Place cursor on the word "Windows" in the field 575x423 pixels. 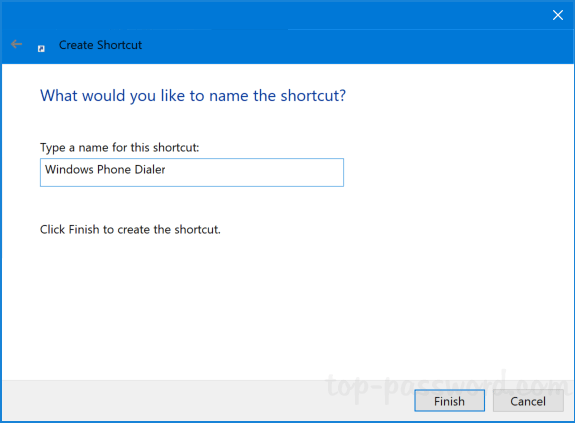(x=69, y=169)
